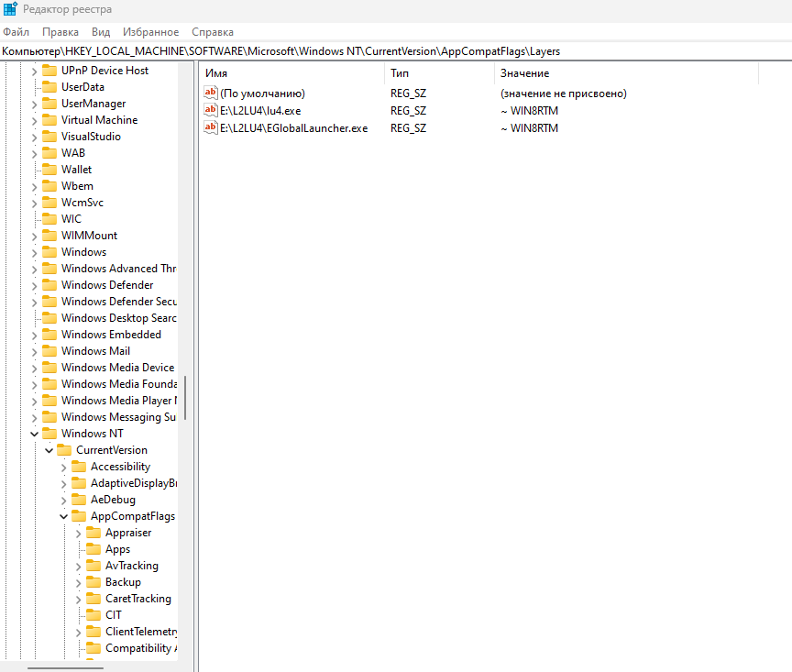The image size is (792, 672).
Task: Click the tree pane vertical scrollbar thumb
Action: click(185, 398)
